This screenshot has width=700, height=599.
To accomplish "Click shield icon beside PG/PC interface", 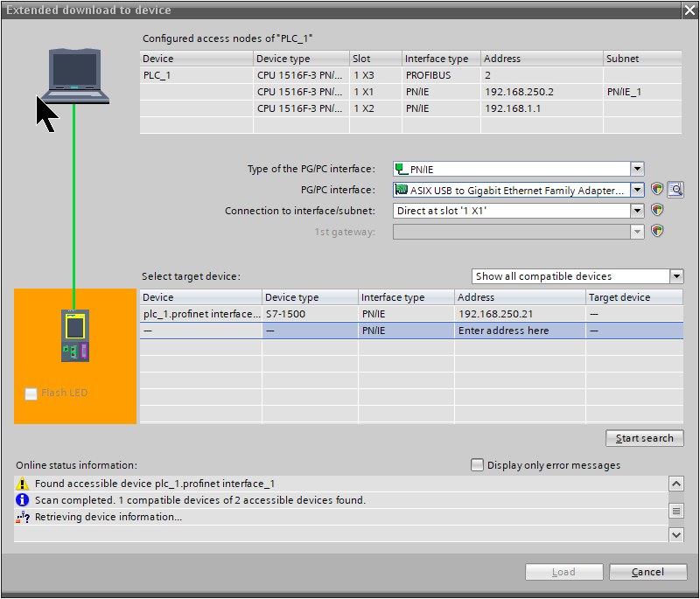I will (x=657, y=189).
